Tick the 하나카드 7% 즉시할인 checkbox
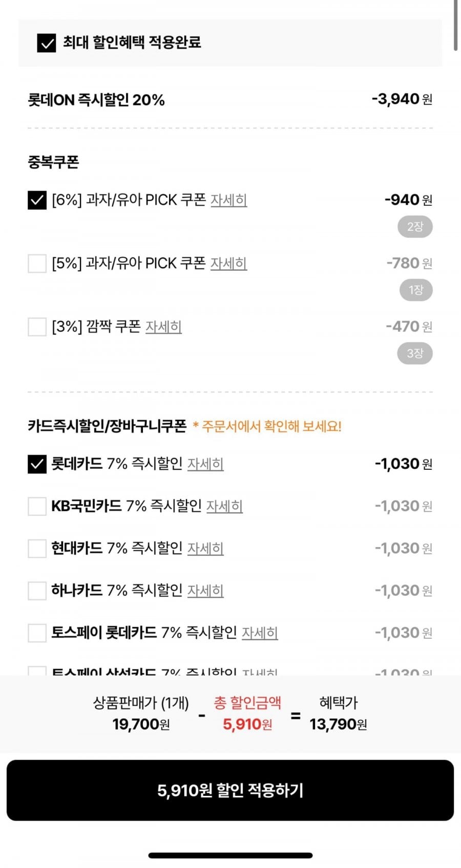 click(x=37, y=591)
